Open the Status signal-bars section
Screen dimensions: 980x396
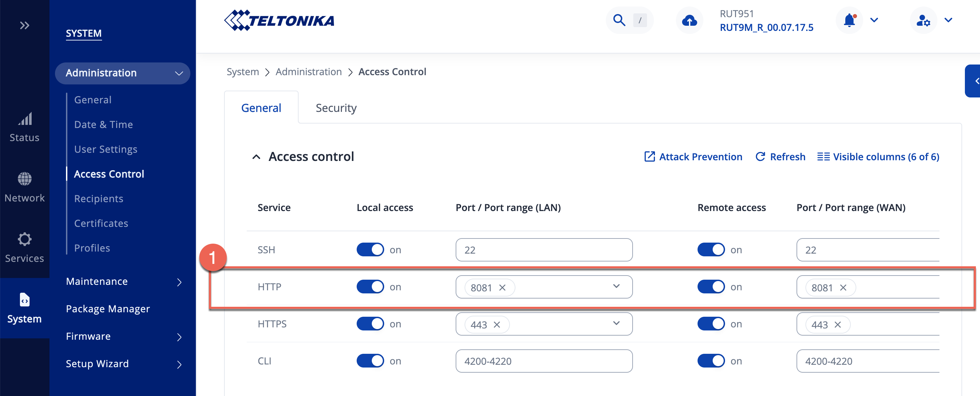pyautogui.click(x=24, y=127)
